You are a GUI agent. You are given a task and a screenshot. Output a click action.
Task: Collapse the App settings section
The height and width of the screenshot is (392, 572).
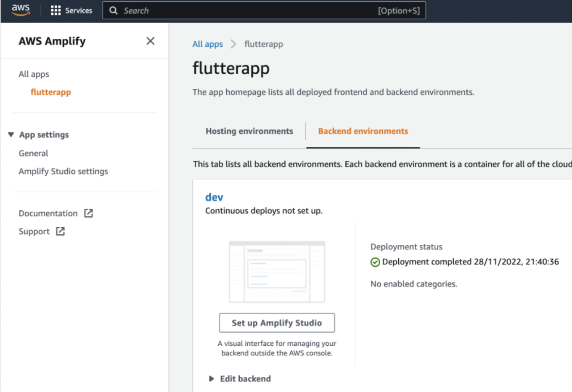click(x=11, y=135)
